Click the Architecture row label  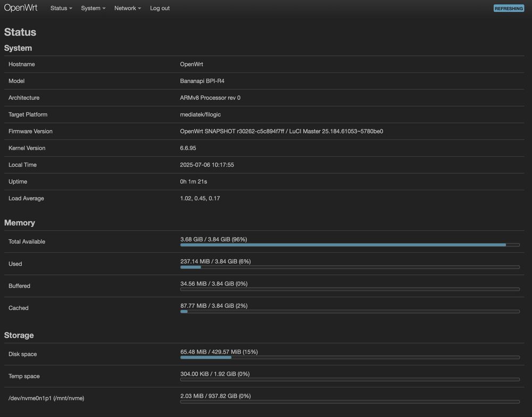coord(24,98)
